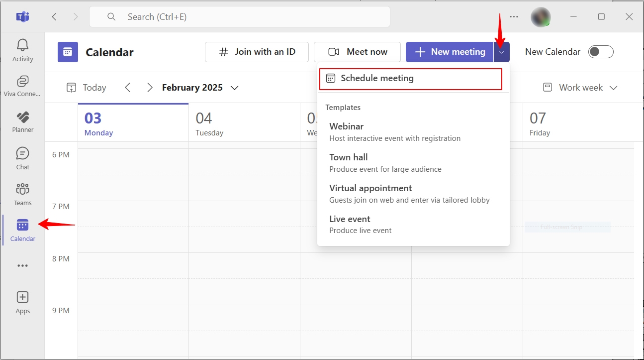The image size is (644, 360).
Task: Open the Activity feed
Action: (x=22, y=50)
